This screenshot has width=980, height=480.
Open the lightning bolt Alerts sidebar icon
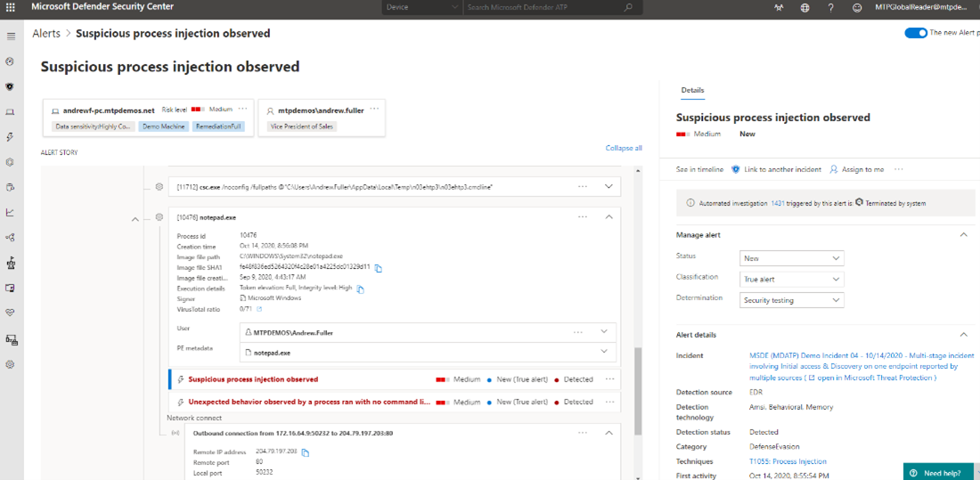tap(10, 137)
